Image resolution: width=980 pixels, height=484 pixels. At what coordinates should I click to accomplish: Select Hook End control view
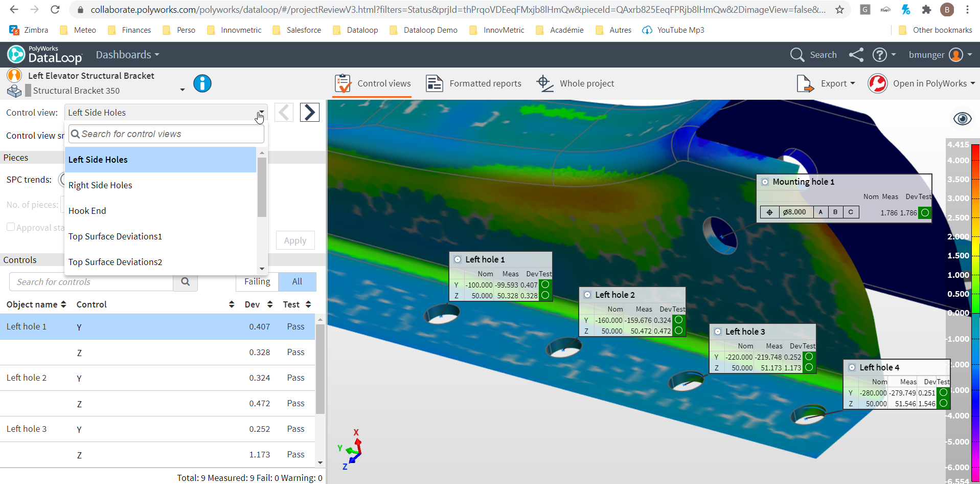(x=161, y=211)
